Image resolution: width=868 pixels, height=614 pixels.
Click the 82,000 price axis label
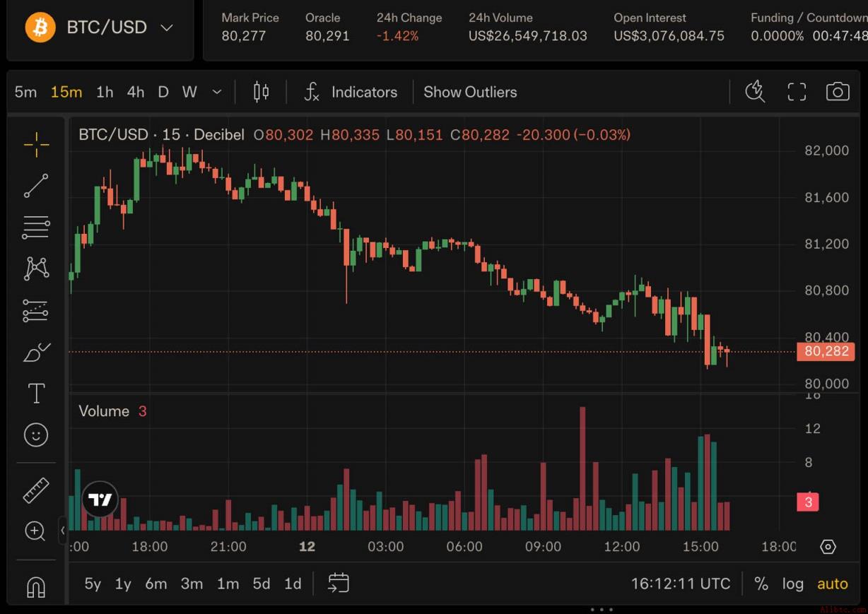coord(827,150)
